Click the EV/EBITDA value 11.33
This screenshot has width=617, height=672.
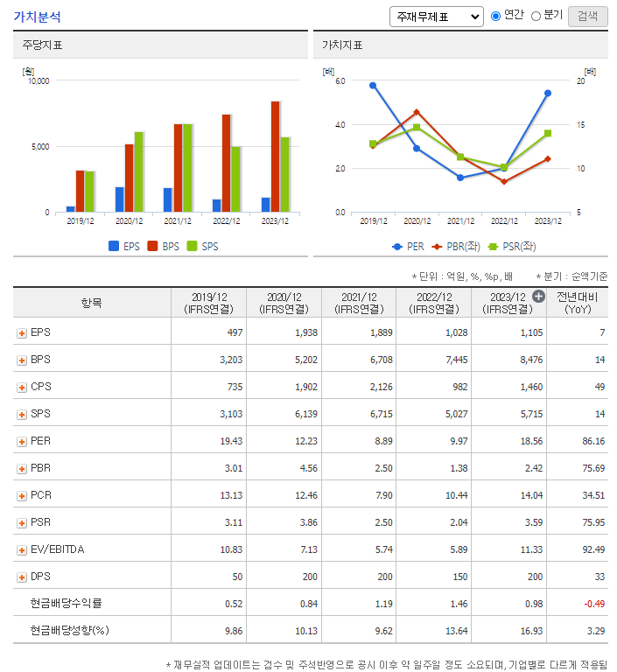(x=532, y=549)
